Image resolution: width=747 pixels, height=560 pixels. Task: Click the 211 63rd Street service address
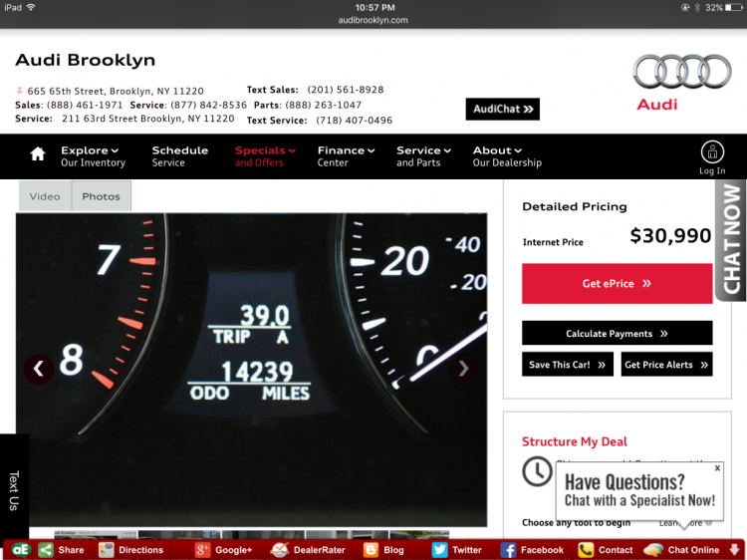click(148, 119)
